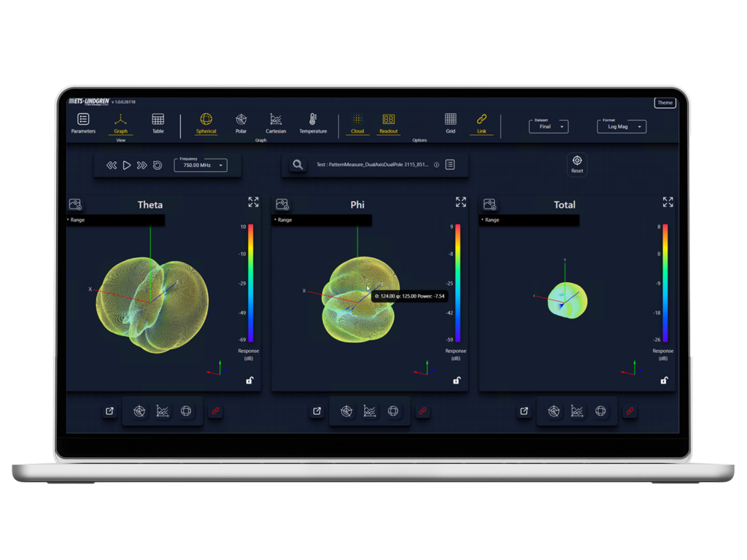Switch Phi plot to polar icon
Viewport: 747px width, 560px height.
[x=347, y=411]
